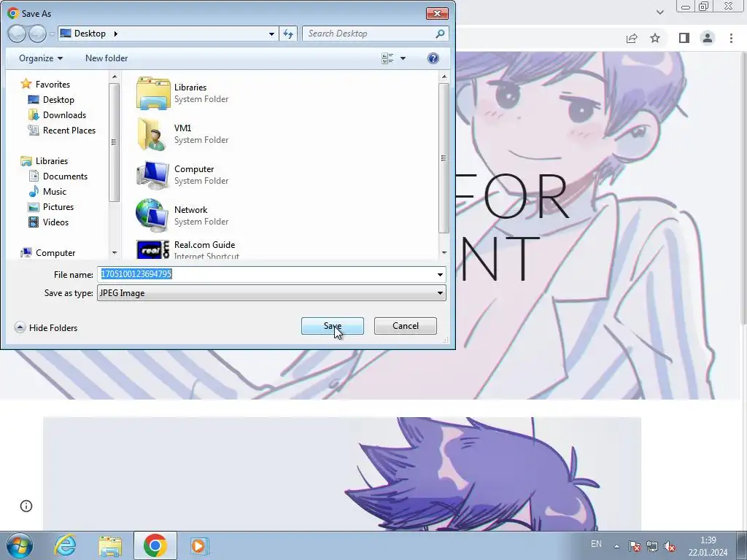Image resolution: width=747 pixels, height=560 pixels.
Task: Select Recent Places under Favorites
Action: 62,130
